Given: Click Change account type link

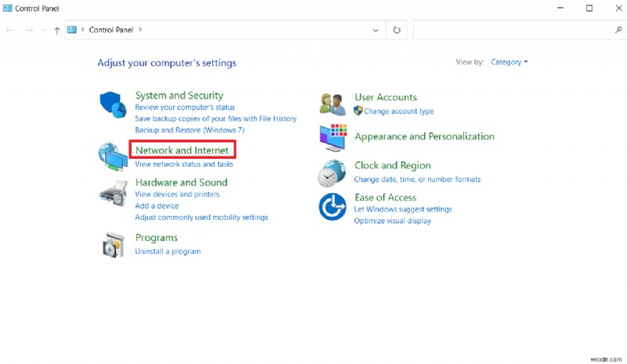Looking at the screenshot, I should 398,111.
